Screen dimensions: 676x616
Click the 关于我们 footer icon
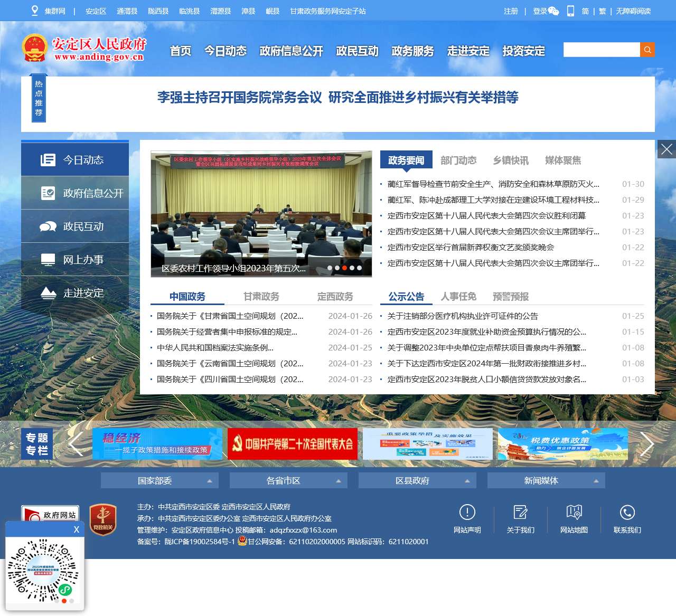point(520,512)
